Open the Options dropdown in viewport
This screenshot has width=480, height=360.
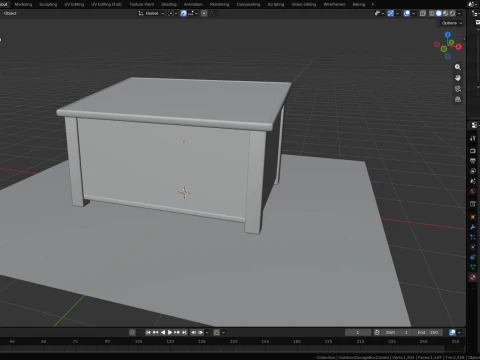452,23
